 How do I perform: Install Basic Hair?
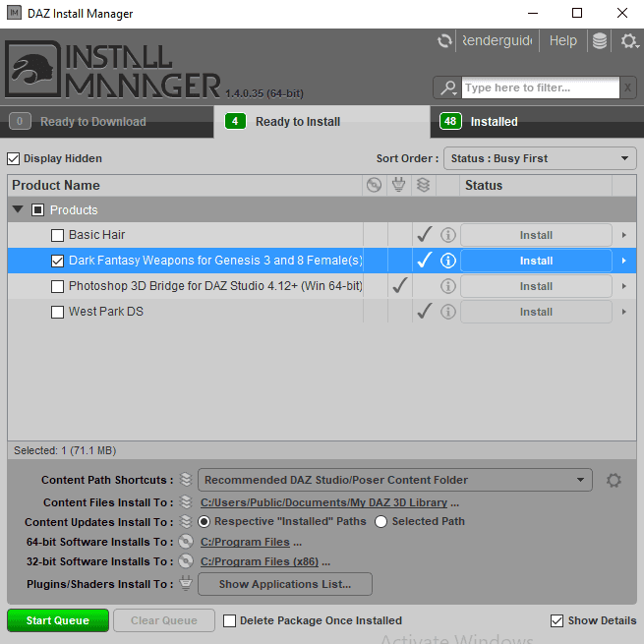(536, 235)
